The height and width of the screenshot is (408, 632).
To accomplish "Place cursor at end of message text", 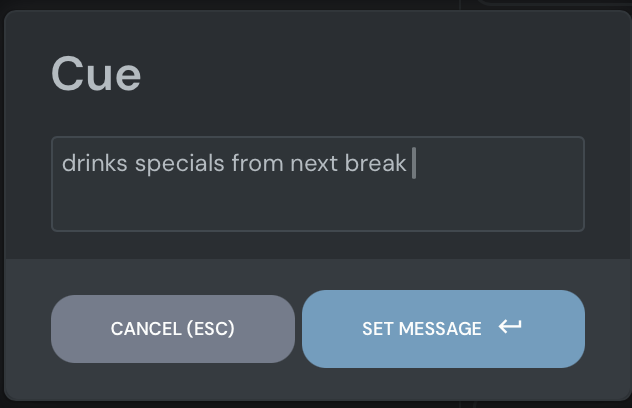I will point(411,163).
